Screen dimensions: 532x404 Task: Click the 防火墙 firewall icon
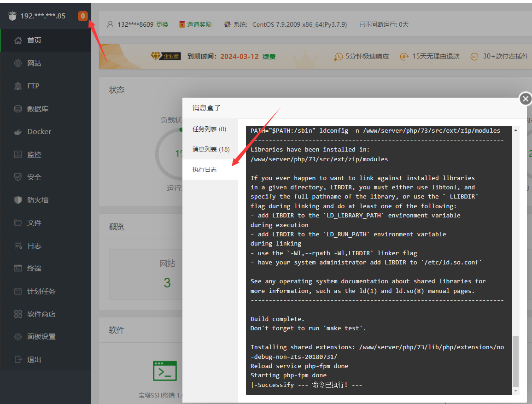18,200
